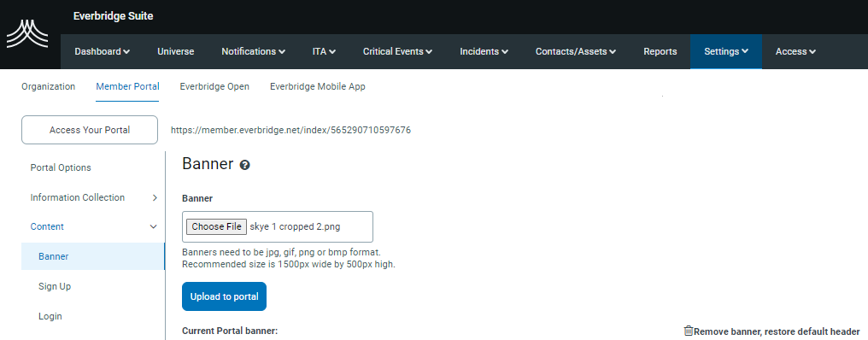Switch to the Everbridge Open tab
Viewport: 868px width, 340px height.
pyautogui.click(x=214, y=86)
